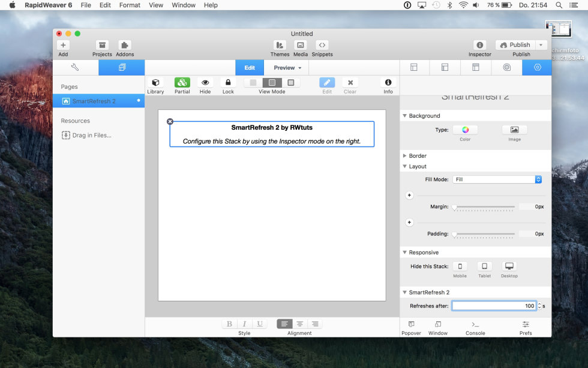Collapse the Background section

404,116
